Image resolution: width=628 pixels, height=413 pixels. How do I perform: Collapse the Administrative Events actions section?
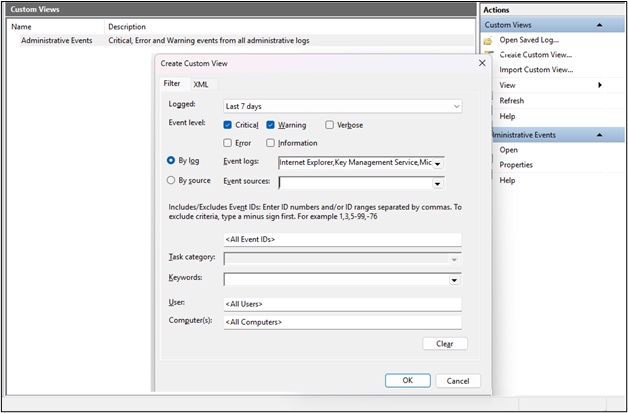tap(598, 135)
